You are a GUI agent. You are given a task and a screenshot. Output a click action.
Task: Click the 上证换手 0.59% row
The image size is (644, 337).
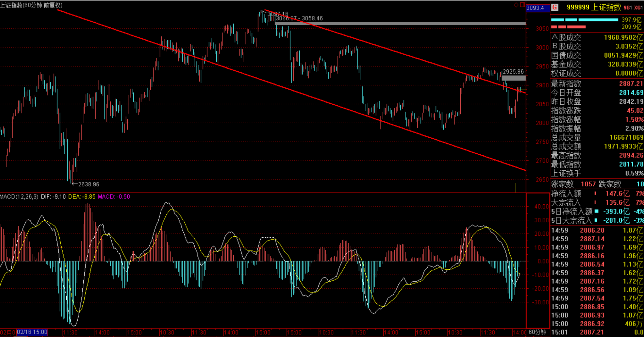(597, 173)
